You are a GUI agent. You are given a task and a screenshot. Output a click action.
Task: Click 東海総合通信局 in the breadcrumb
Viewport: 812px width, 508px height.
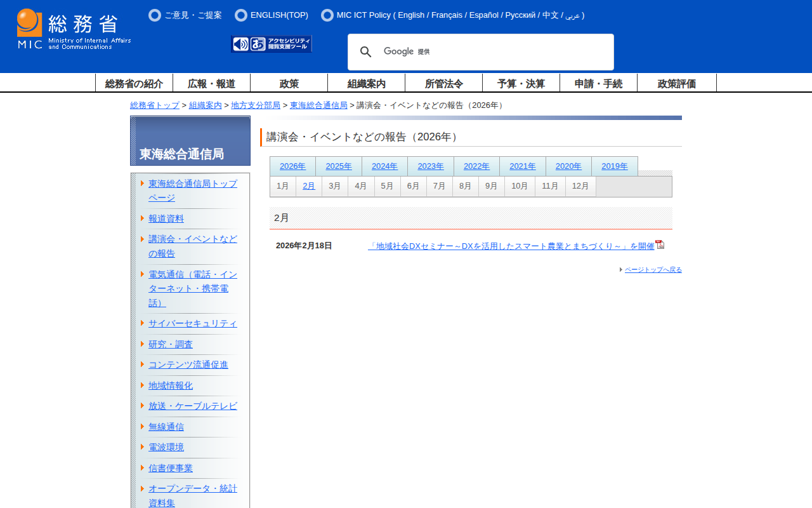[x=318, y=105]
